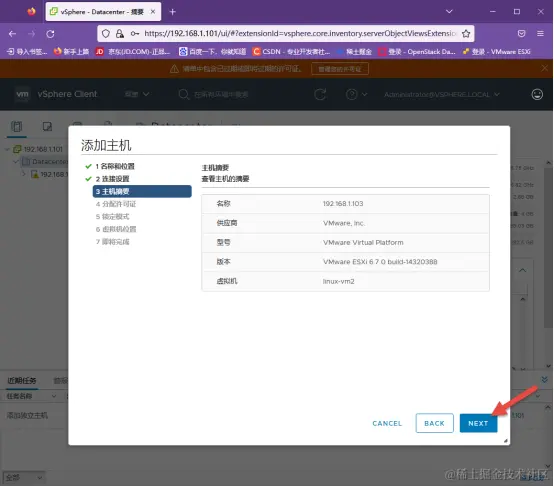
Task: Open the list all tabs dropdown
Action: (x=449, y=12)
